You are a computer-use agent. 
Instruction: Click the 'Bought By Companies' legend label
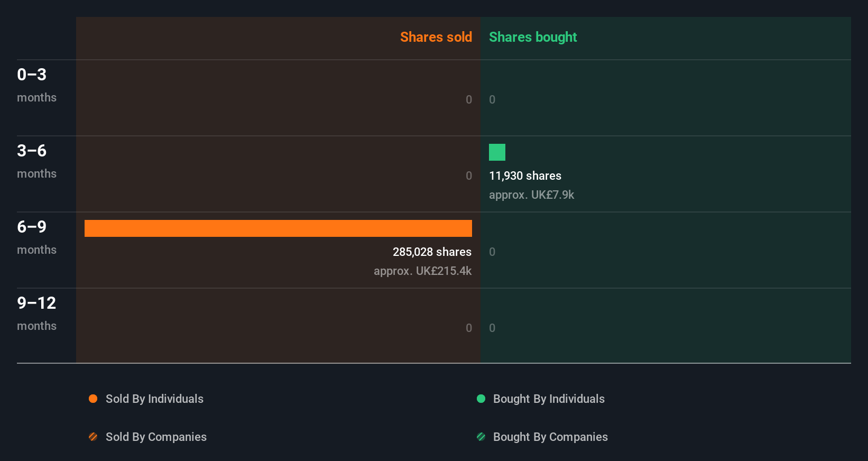click(550, 437)
